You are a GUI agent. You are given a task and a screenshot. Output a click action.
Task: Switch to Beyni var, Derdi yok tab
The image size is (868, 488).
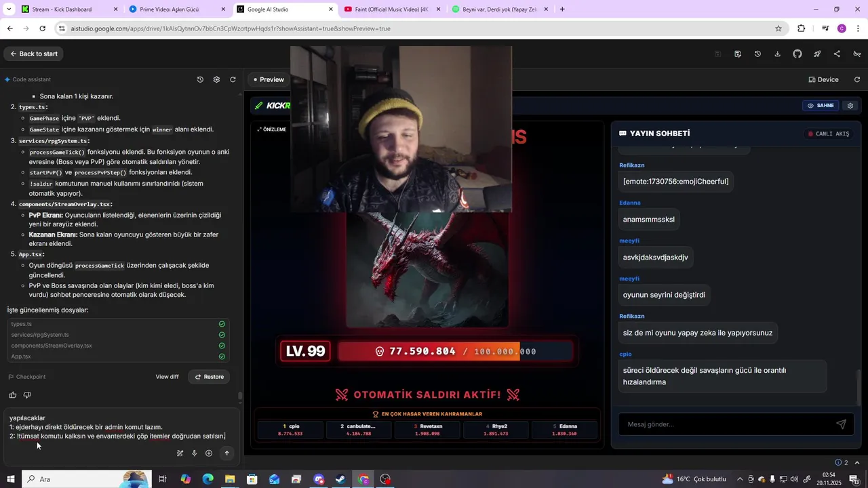500,9
